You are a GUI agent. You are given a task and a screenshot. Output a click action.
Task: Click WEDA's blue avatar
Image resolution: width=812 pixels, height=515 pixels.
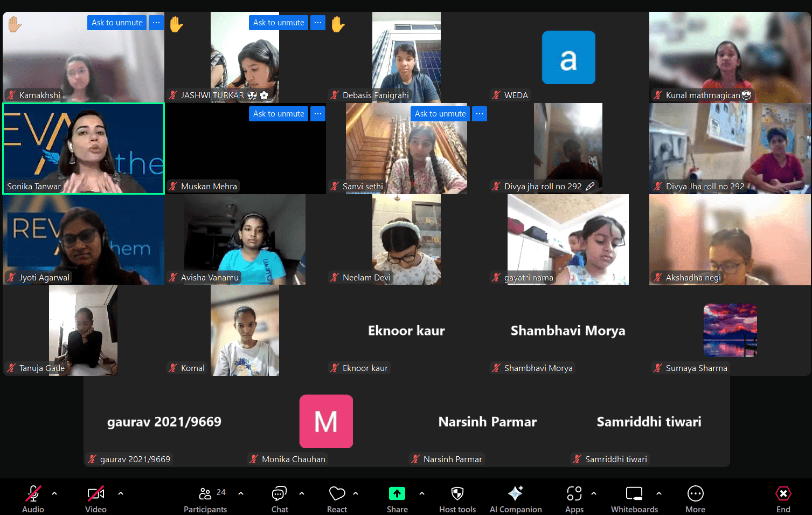568,57
